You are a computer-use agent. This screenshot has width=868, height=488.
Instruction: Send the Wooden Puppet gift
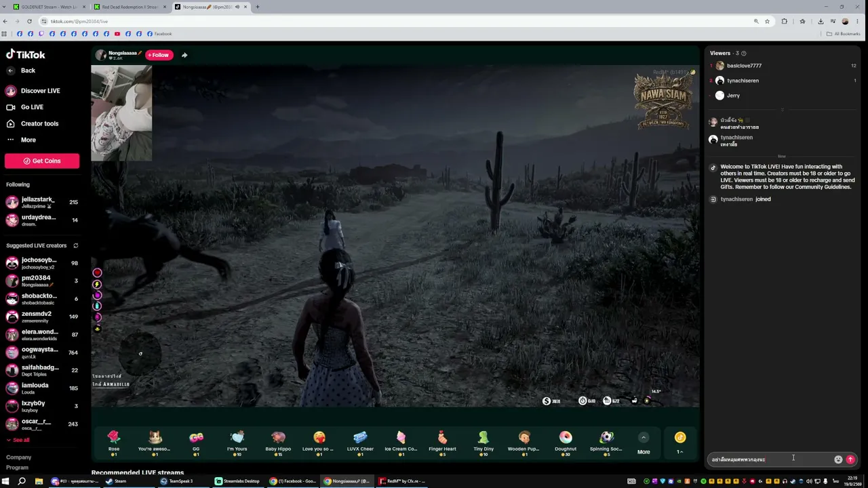pyautogui.click(x=524, y=441)
